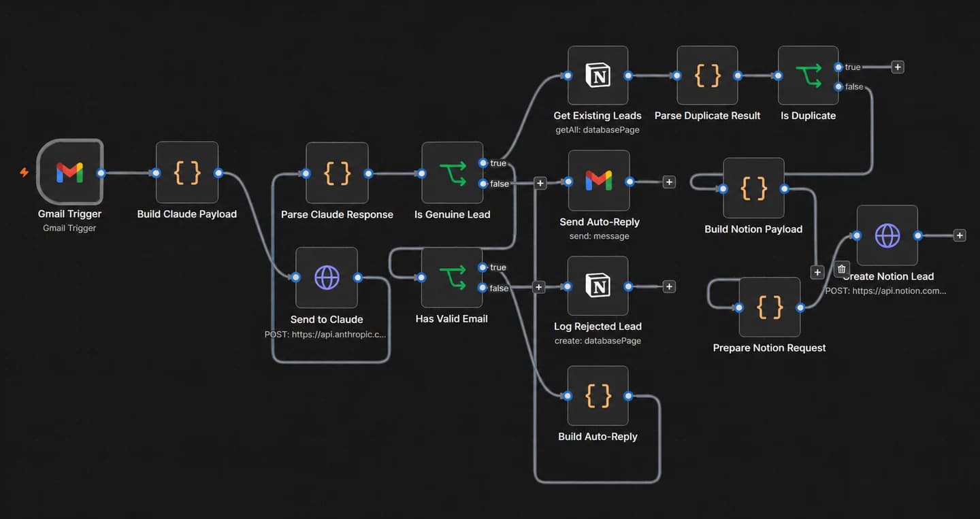Viewport: 980px width, 519px height.
Task: Click Is Genuine Lead true output connector
Action: 483,163
